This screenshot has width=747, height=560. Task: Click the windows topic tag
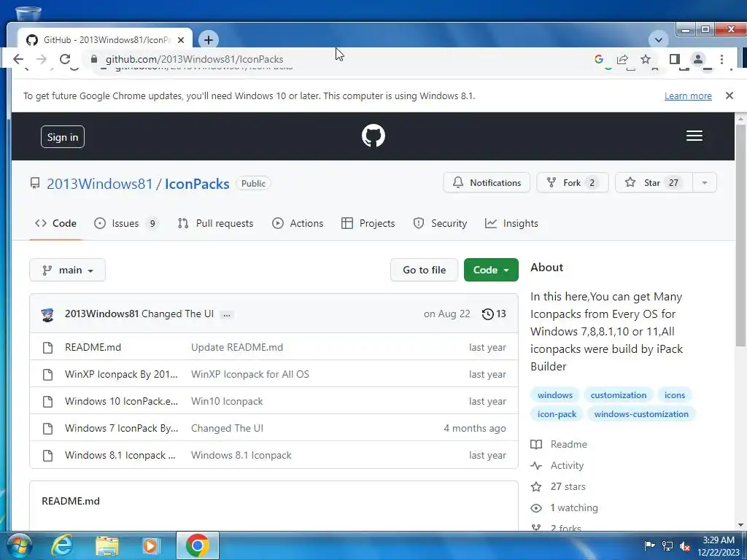click(x=555, y=395)
